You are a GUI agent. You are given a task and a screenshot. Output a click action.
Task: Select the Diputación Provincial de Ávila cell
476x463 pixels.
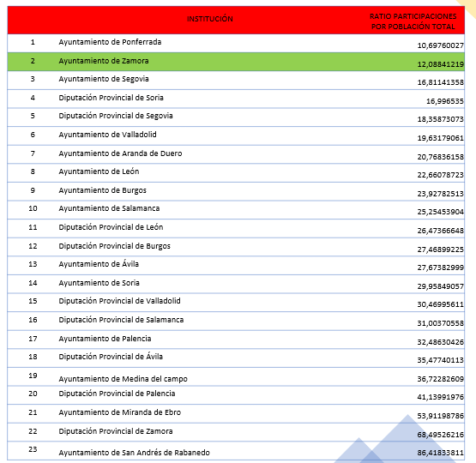(111, 357)
